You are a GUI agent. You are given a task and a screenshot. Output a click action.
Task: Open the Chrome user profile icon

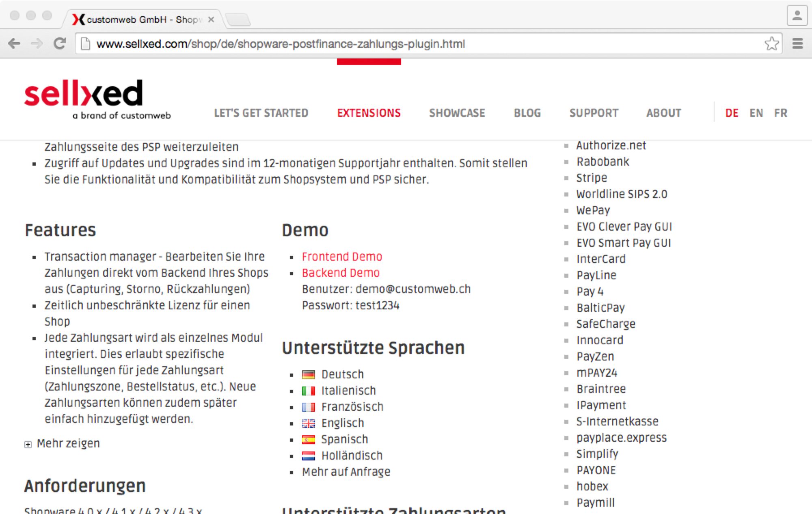(x=797, y=16)
